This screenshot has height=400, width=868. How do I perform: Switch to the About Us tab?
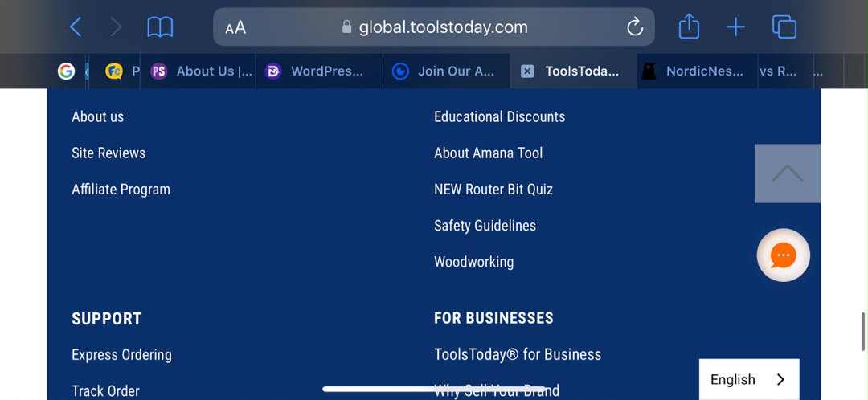[x=199, y=71]
